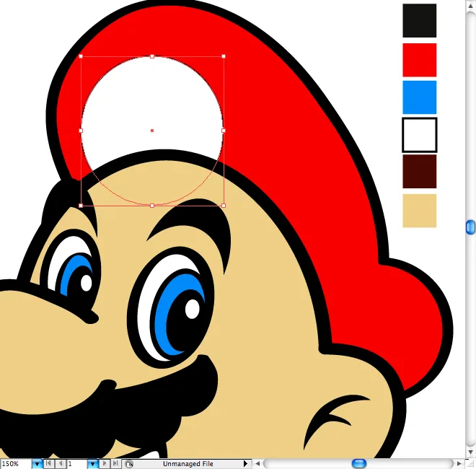The width and height of the screenshot is (476, 469).
Task: Select the dark brown color swatch
Action: pyautogui.click(x=419, y=171)
